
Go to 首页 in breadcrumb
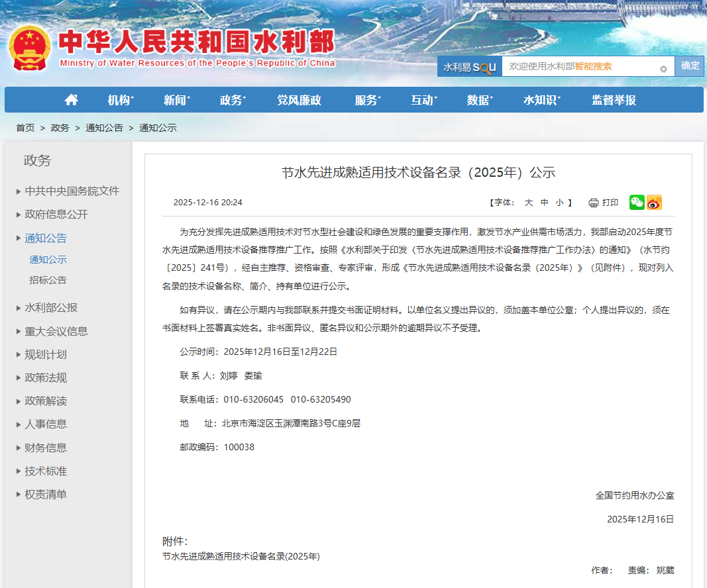coord(25,128)
